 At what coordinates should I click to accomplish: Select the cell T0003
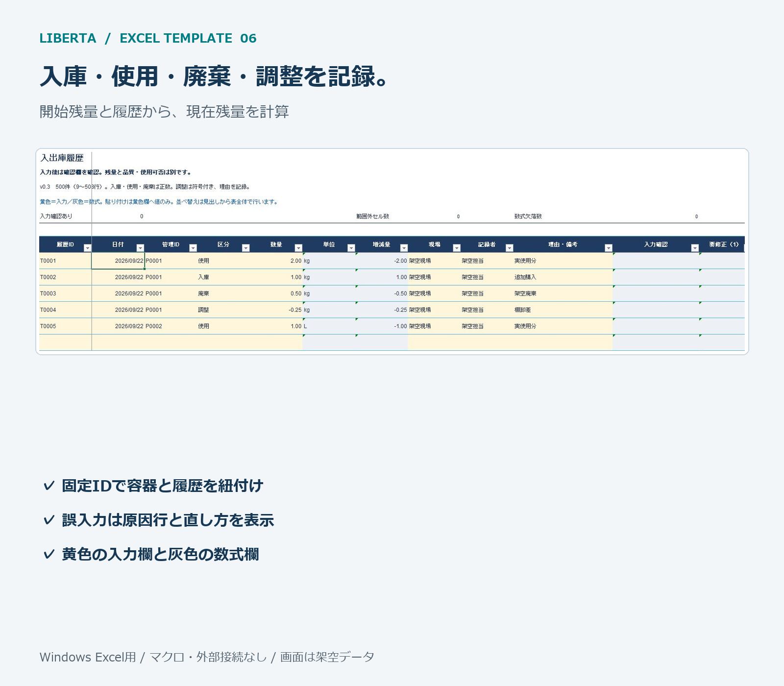[x=65, y=294]
